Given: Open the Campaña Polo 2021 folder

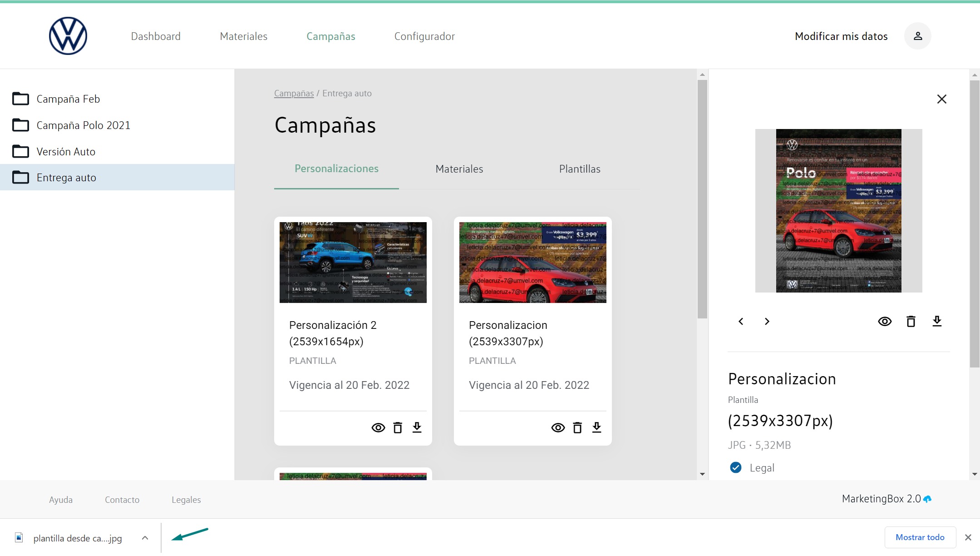Looking at the screenshot, I should (83, 125).
